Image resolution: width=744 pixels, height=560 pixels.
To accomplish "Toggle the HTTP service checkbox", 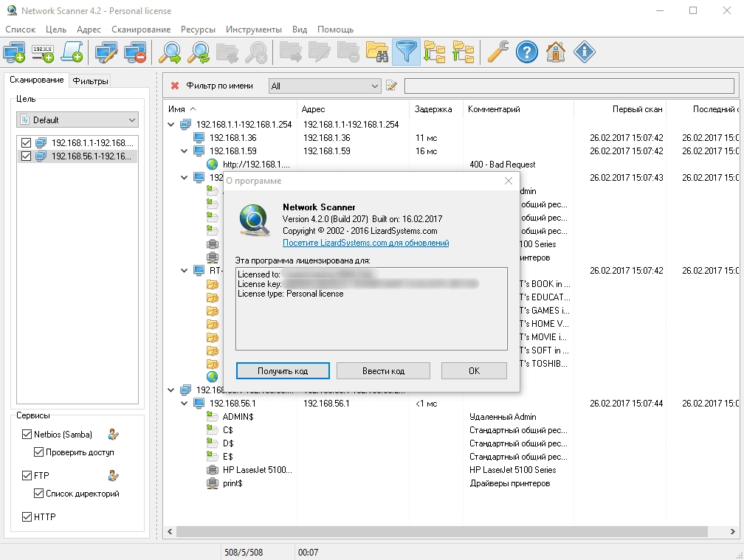I will pyautogui.click(x=27, y=517).
